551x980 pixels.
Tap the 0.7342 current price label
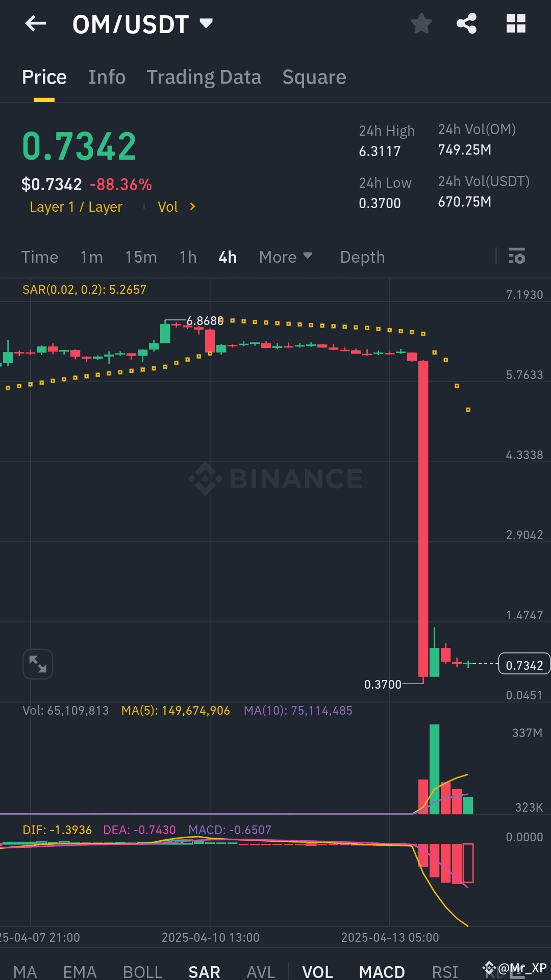pos(523,664)
